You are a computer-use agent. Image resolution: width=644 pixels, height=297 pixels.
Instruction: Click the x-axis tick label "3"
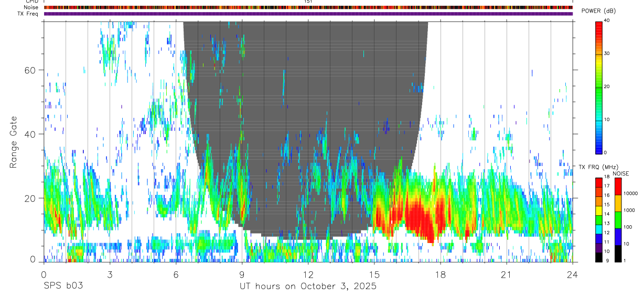(x=110, y=274)
